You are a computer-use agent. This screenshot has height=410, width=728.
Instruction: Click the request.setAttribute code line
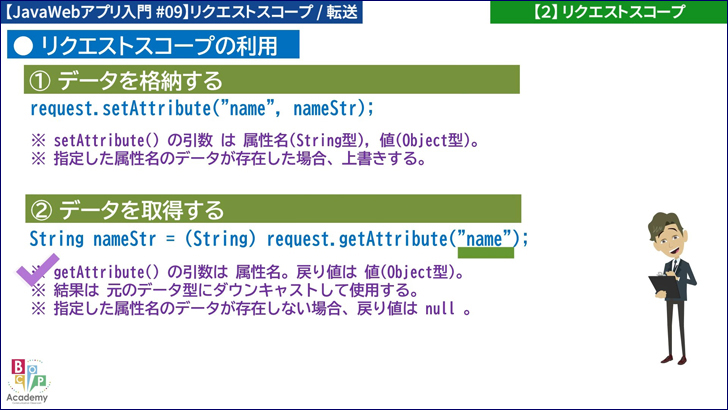(202, 109)
